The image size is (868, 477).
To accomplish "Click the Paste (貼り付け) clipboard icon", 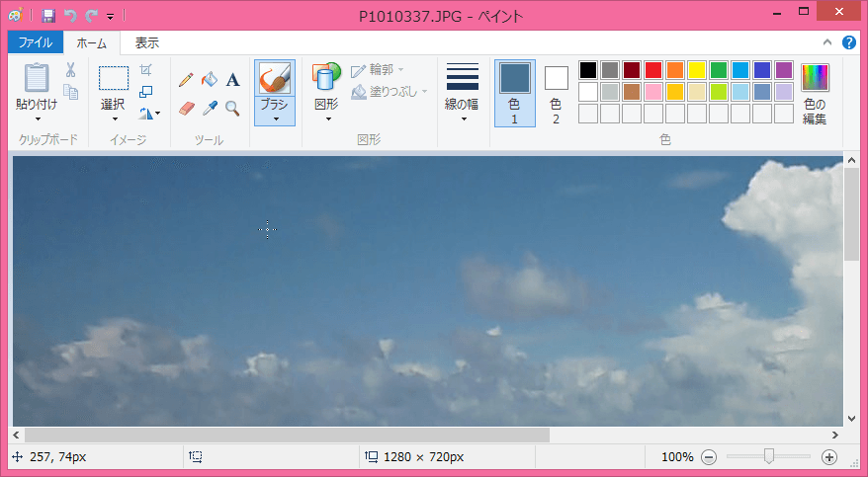I will [37, 78].
